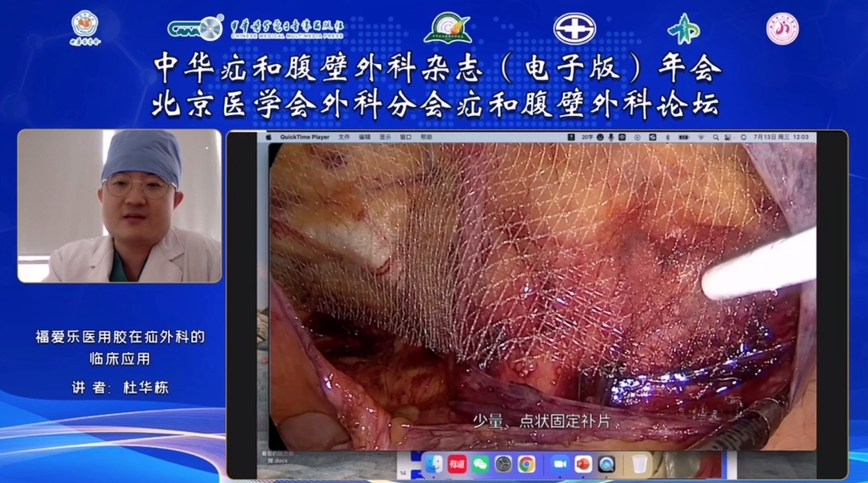The image size is (868, 483).
Task: Open the Apple menu
Action: 269,137
